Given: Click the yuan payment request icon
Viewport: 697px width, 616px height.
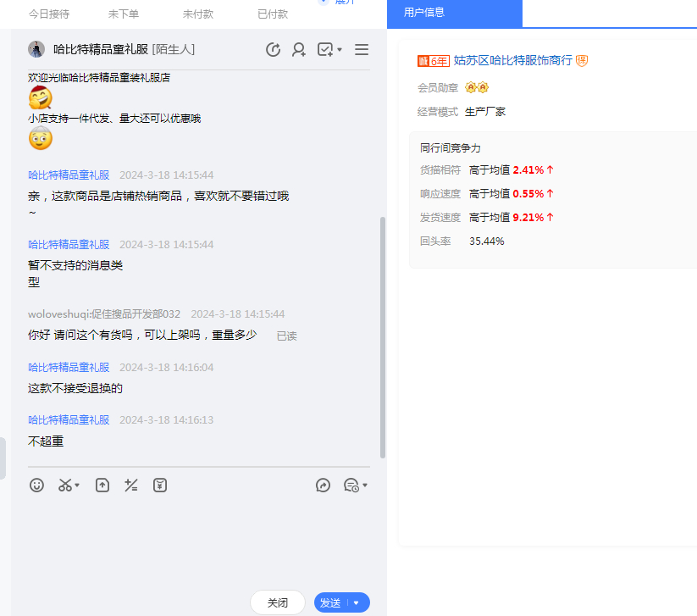Looking at the screenshot, I should (x=160, y=486).
